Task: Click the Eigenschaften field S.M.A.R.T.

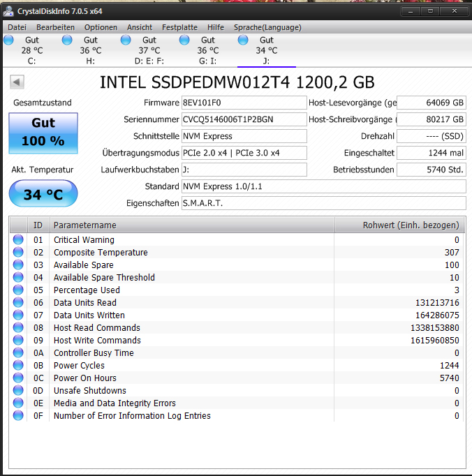Action: click(x=324, y=203)
